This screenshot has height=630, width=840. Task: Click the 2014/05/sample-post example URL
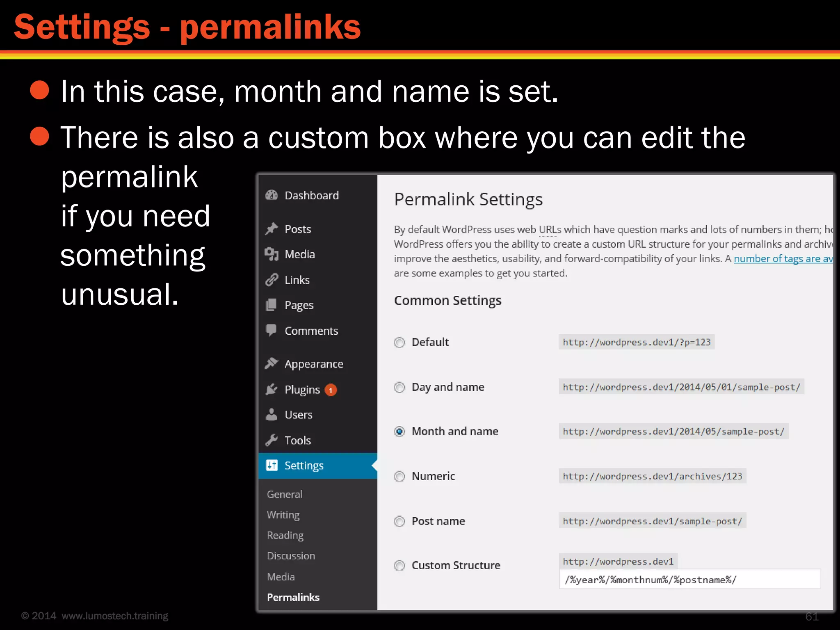pyautogui.click(x=673, y=431)
